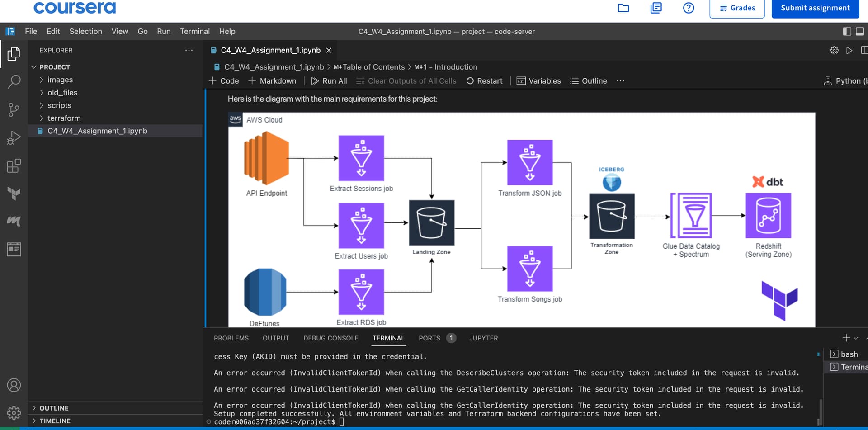Click Submit assignment button
Screen dimensions: 868x430
(815, 8)
